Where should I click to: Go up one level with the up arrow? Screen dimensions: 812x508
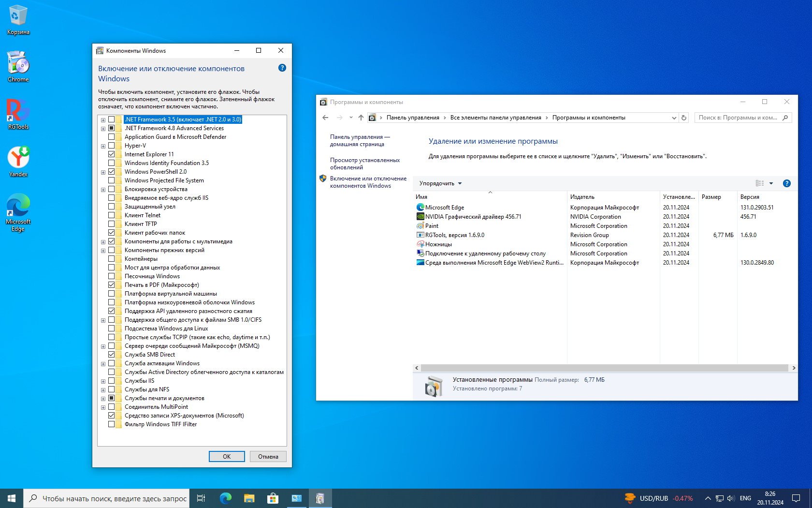pos(361,118)
